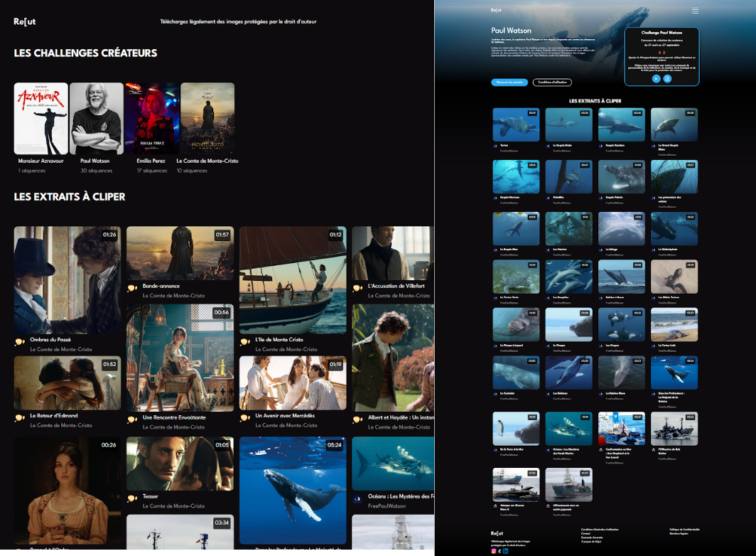Screen dimensions: 756x556
Task: Click channel avatar beside Un Avenir avec Mercédès
Action: (x=245, y=417)
